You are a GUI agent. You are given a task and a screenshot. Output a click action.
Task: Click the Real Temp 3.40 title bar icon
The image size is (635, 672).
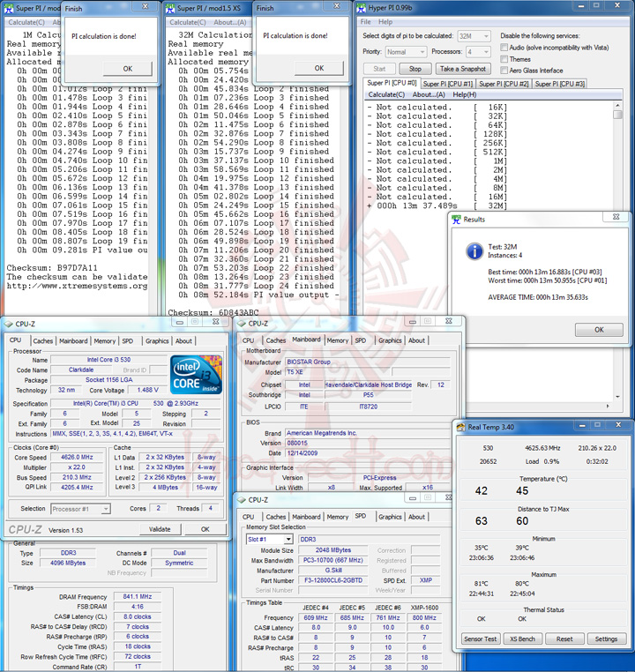(460, 428)
